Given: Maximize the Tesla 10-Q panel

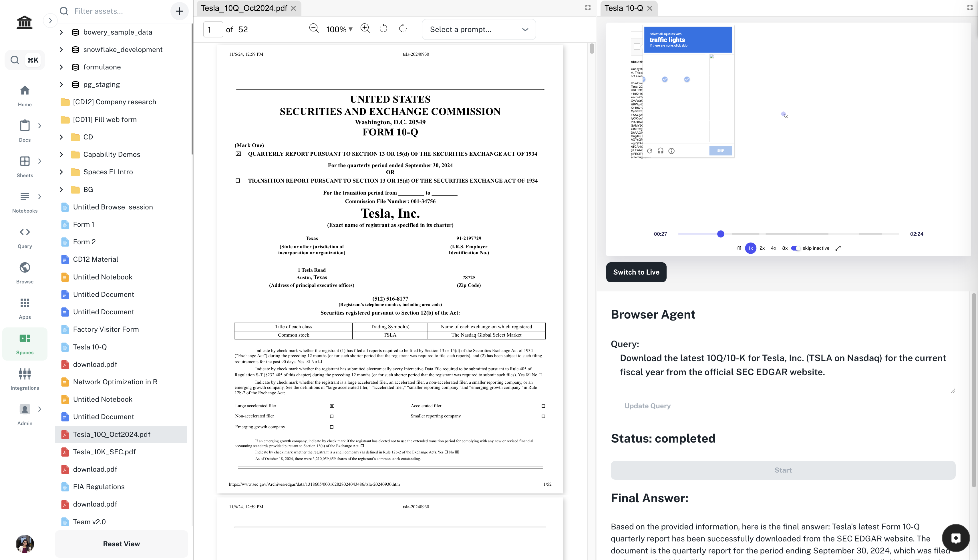Looking at the screenshot, I should pos(970,8).
